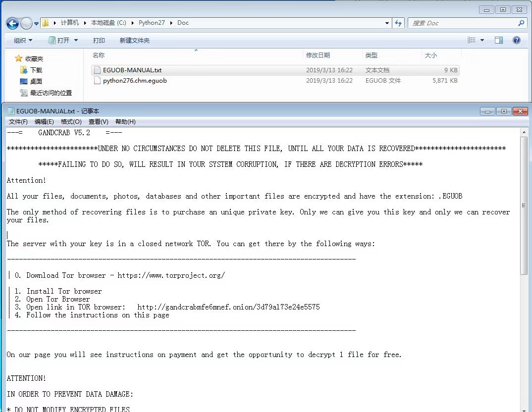Image resolution: width=532 pixels, height=412 pixels.
Task: Click 5,871 KB size cell
Action: 445,81
